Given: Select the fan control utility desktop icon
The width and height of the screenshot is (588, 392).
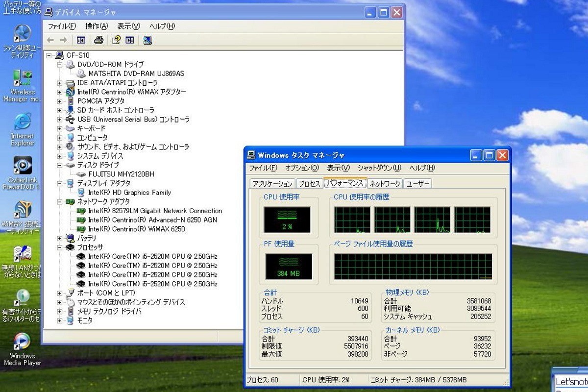Looking at the screenshot, I should [x=23, y=41].
